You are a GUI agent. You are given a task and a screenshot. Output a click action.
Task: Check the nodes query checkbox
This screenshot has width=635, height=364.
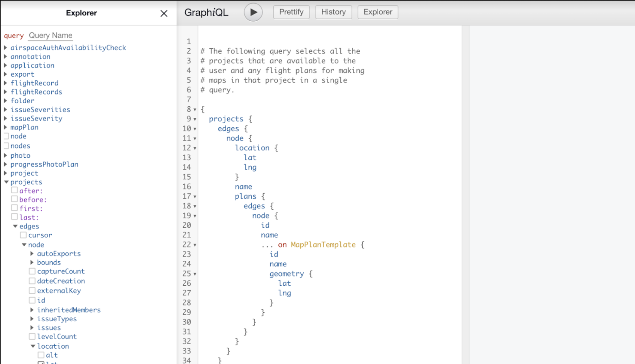click(6, 146)
